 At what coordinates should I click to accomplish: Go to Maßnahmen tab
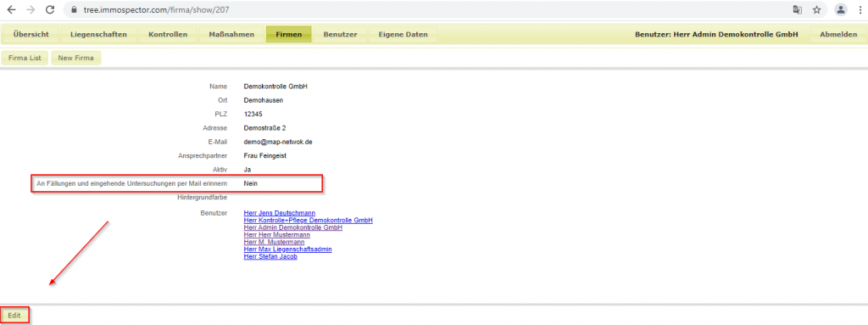[231, 35]
